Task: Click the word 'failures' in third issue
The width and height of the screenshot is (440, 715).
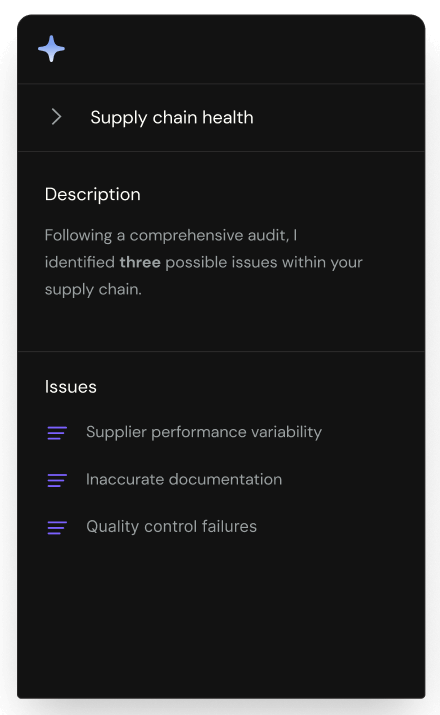Action: [229, 527]
